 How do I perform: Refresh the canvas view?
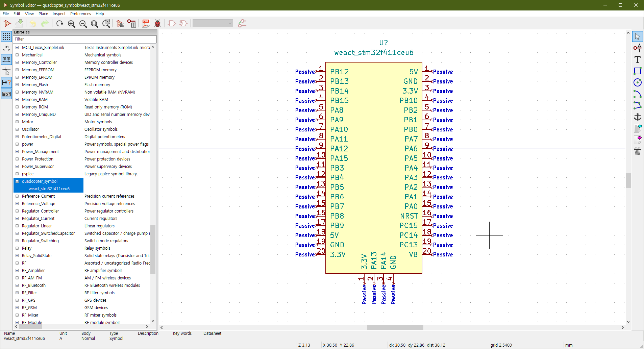click(x=60, y=23)
